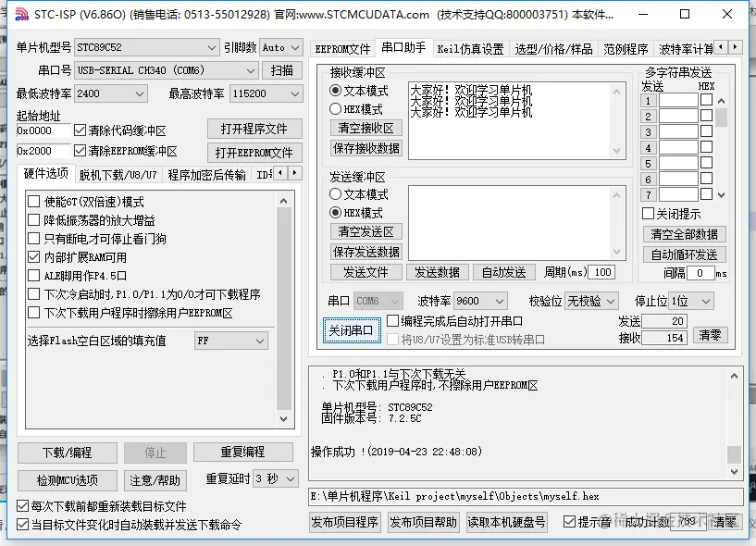
Task: Click 打开EEPROM文件 button
Action: pyautogui.click(x=254, y=153)
